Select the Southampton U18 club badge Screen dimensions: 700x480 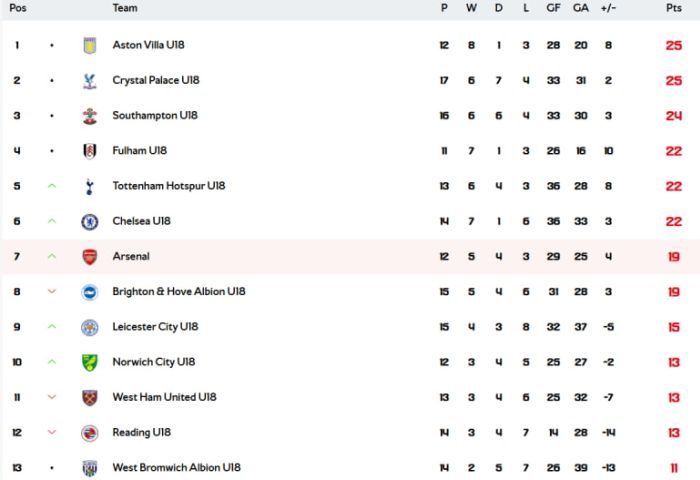point(90,116)
